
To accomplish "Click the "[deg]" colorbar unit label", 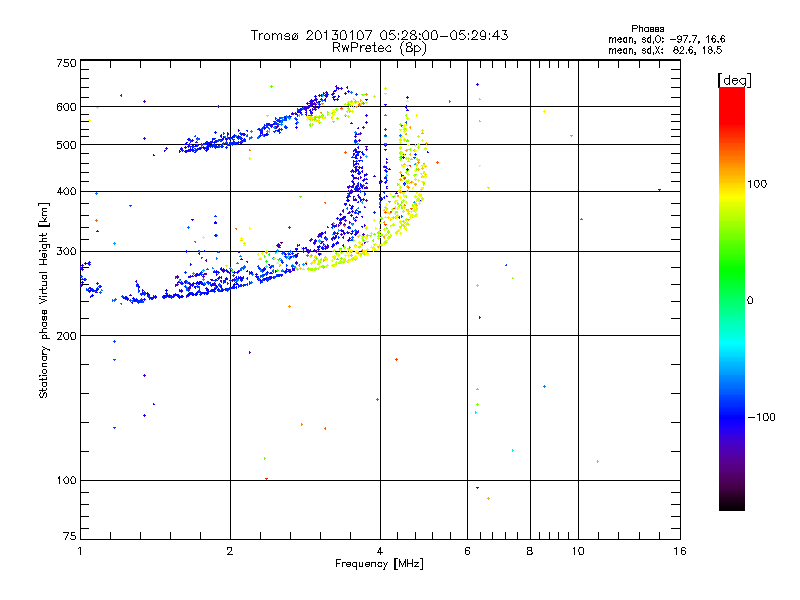I will click(734, 80).
